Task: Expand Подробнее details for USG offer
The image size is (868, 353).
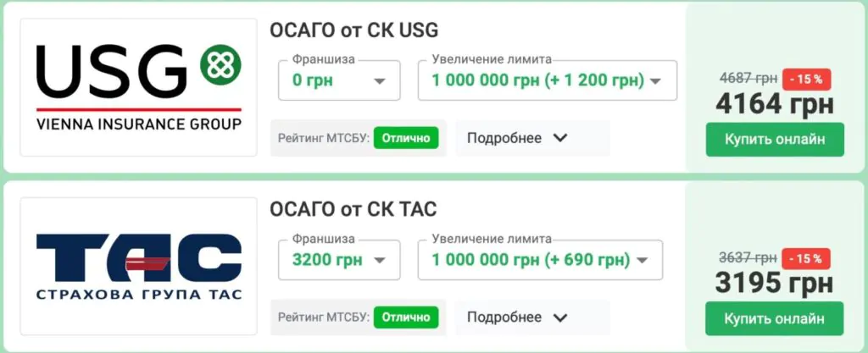Action: click(516, 138)
